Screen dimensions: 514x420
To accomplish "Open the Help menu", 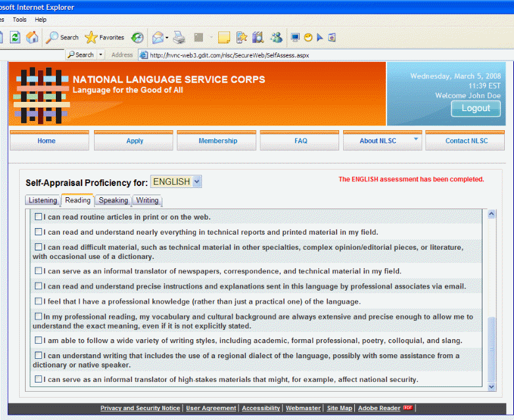I will [x=41, y=20].
